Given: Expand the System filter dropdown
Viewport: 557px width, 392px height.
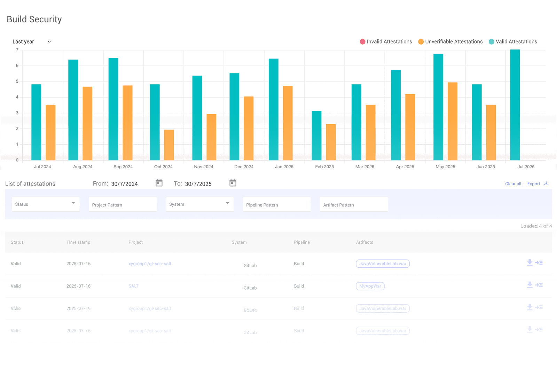Looking at the screenshot, I should pos(199,204).
